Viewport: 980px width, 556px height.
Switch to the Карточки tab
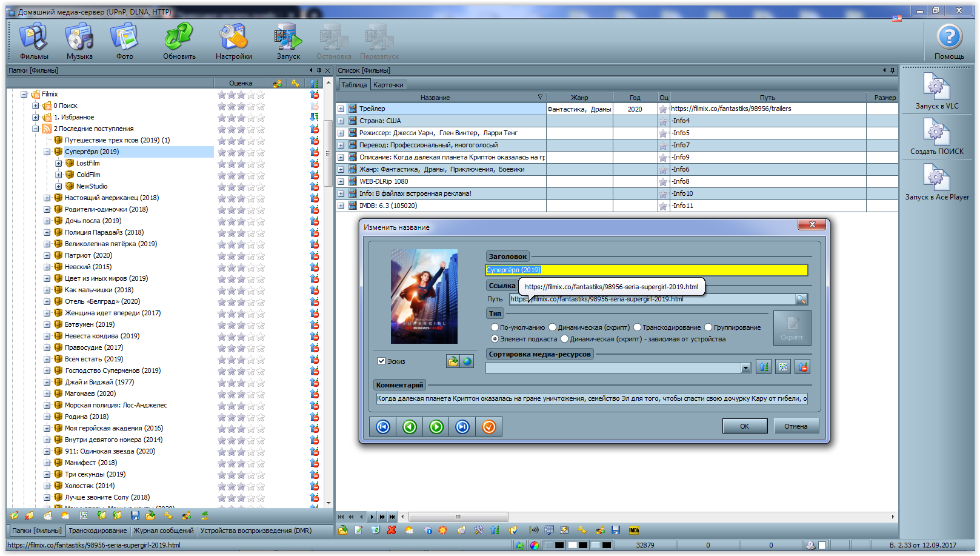(388, 85)
